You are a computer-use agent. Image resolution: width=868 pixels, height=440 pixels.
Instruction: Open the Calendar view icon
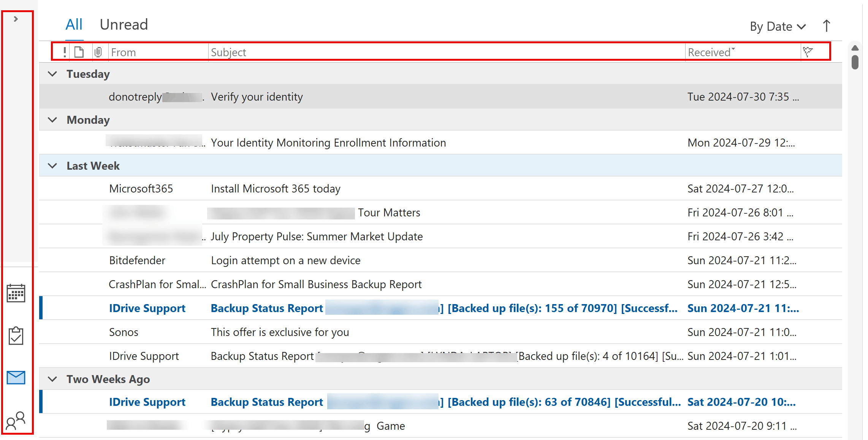pos(16,293)
